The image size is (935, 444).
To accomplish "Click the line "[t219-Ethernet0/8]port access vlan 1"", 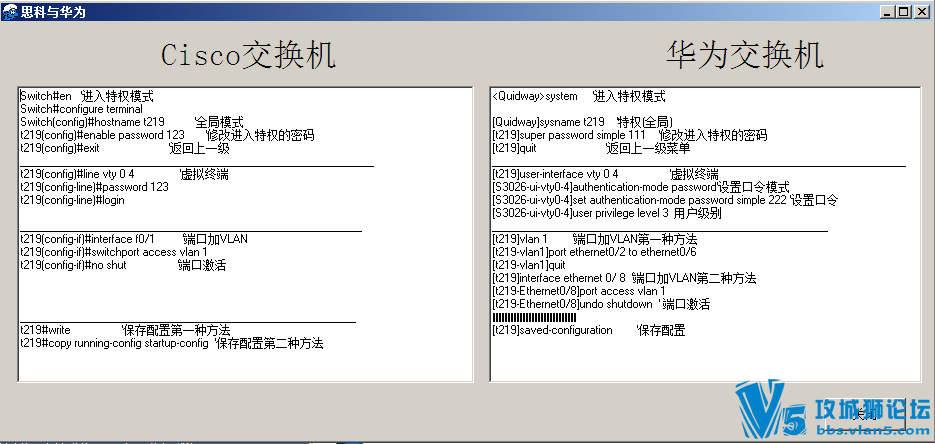I will click(x=579, y=291).
